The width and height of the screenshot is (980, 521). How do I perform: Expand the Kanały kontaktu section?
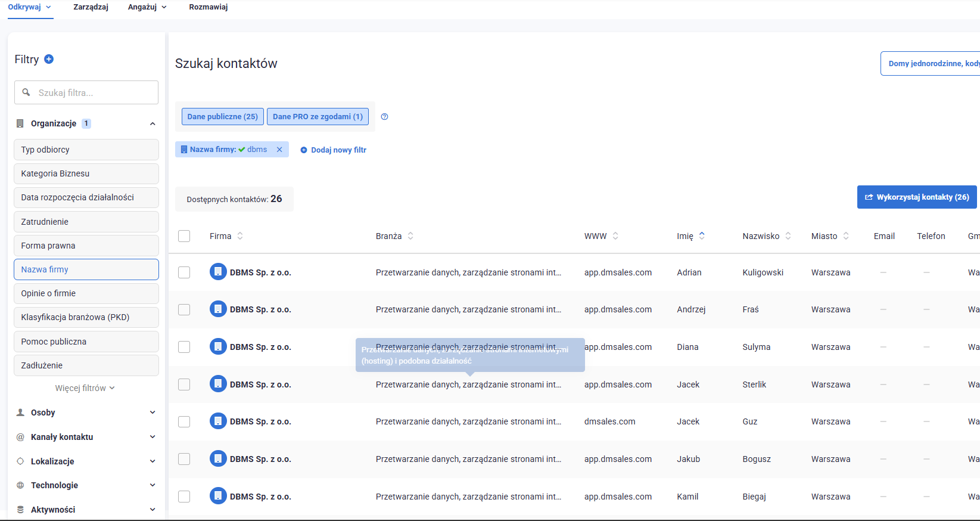tap(153, 437)
